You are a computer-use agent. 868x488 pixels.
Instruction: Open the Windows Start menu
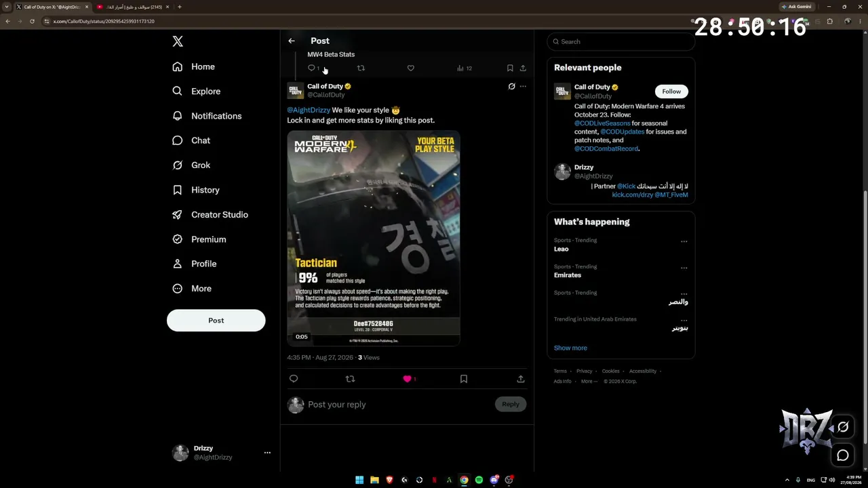pyautogui.click(x=359, y=480)
